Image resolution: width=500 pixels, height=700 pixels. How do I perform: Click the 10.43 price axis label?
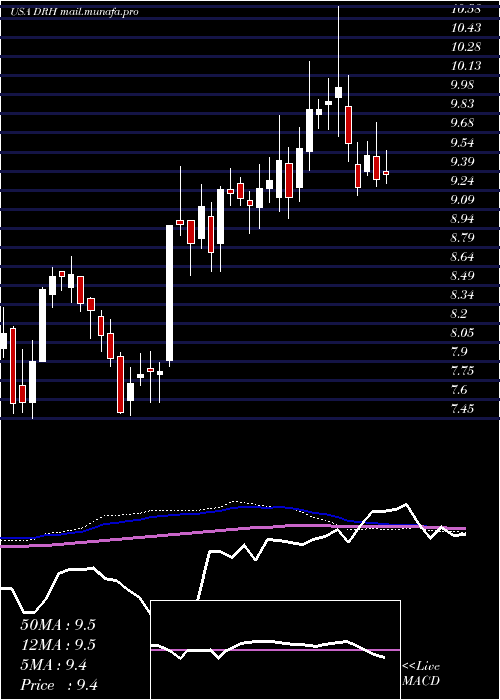coord(466,28)
